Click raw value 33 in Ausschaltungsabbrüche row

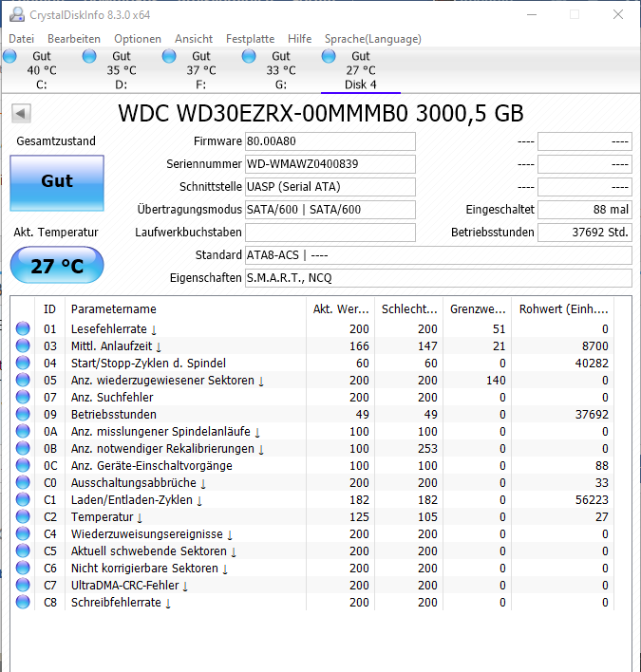601,482
